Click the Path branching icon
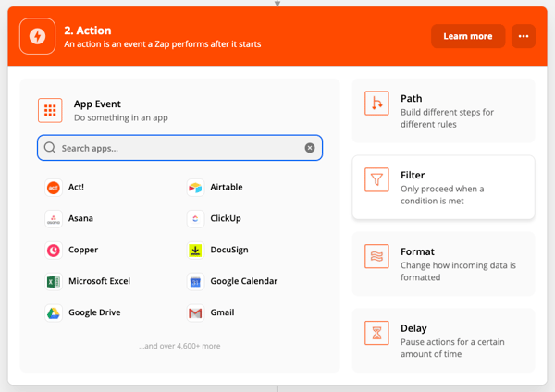555x392 pixels. [376, 104]
